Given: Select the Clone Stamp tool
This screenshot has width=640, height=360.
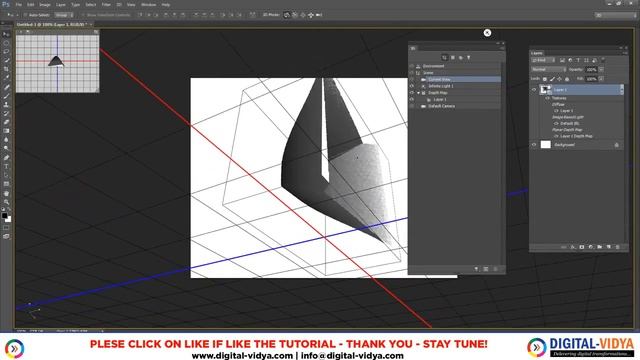Looking at the screenshot, I should coord(6,104).
